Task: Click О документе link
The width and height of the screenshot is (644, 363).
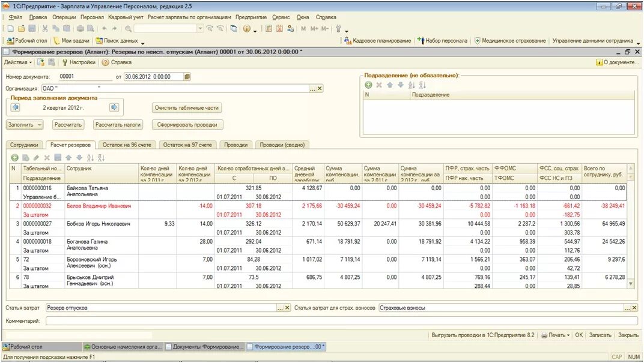Action: (618, 62)
